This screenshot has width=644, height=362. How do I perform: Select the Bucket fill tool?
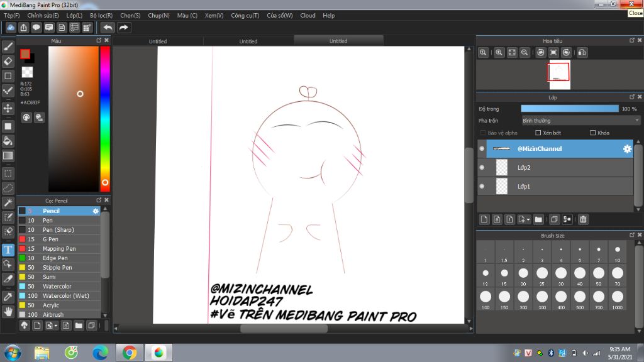[x=8, y=141]
